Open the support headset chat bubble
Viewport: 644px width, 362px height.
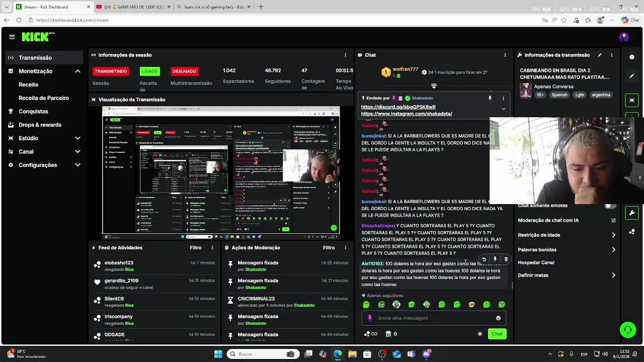click(x=627, y=330)
